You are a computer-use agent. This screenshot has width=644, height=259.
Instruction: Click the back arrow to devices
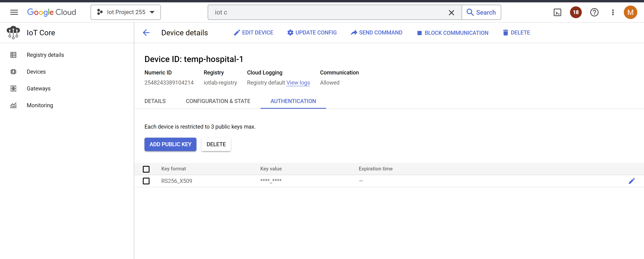(x=146, y=32)
